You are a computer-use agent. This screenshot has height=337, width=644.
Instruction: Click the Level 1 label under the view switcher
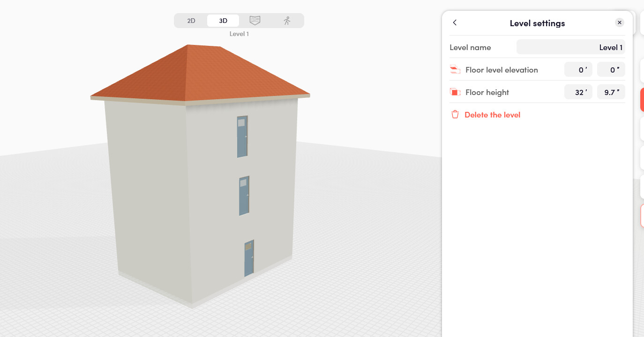pos(239,34)
